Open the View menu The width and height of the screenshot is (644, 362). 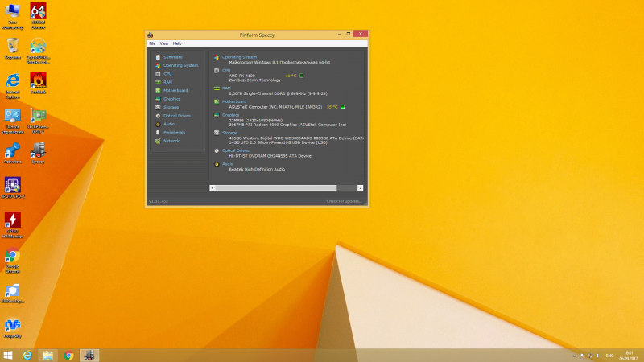pos(163,43)
